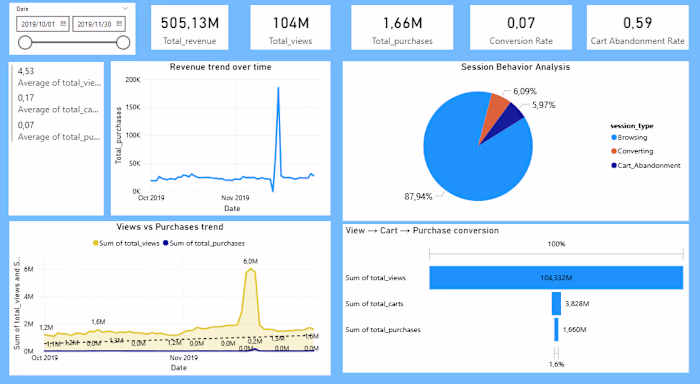
Task: Click the Cart Abandonment Rate card 0,59
Action: pyautogui.click(x=638, y=27)
